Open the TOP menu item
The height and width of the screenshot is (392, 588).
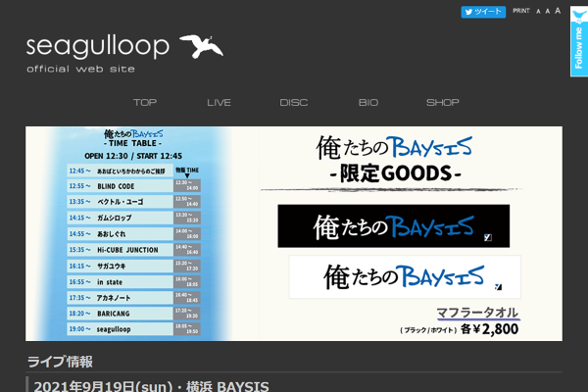(145, 102)
